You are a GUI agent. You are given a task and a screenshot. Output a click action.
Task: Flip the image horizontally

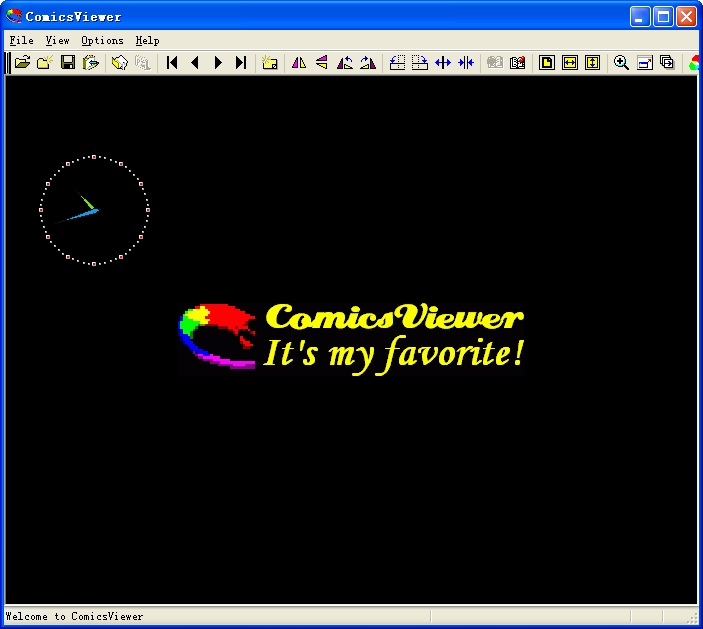(x=299, y=62)
